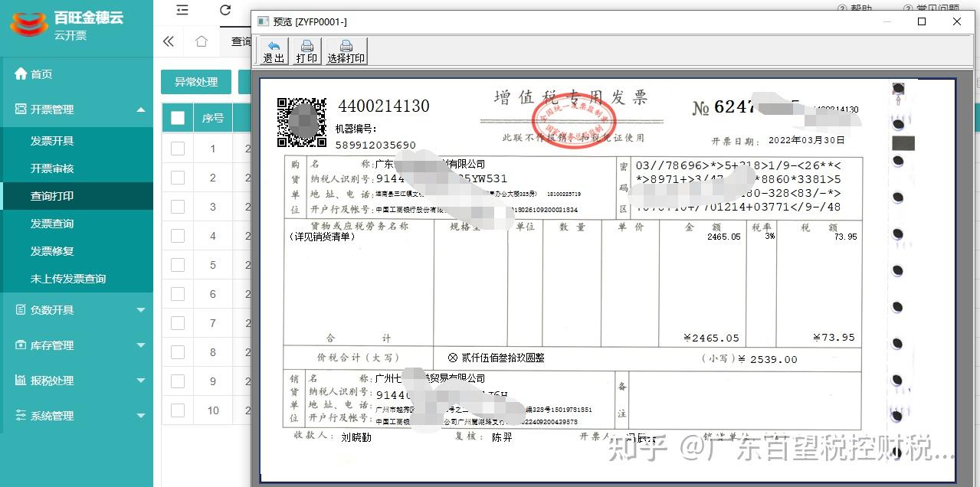Check the checkbox for row 9
The image size is (980, 487).
pyautogui.click(x=178, y=381)
